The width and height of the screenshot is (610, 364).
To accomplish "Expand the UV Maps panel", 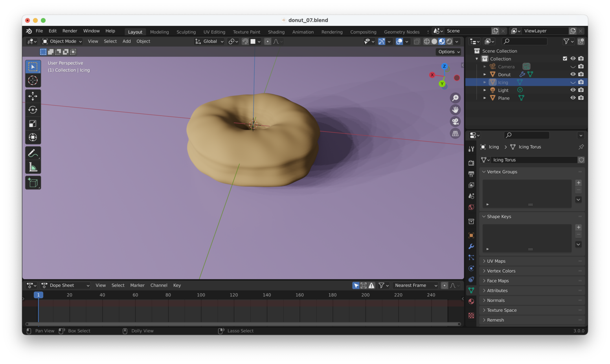I will tap(496, 261).
